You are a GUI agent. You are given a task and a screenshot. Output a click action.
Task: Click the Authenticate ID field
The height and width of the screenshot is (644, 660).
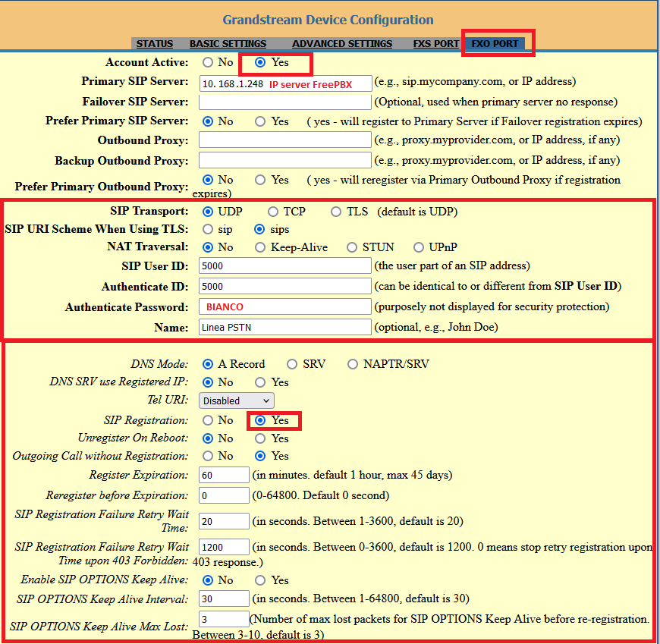pyautogui.click(x=285, y=286)
